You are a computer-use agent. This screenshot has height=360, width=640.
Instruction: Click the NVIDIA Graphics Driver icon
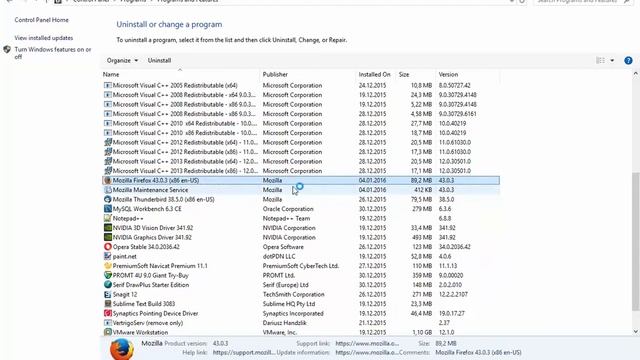coord(107,237)
